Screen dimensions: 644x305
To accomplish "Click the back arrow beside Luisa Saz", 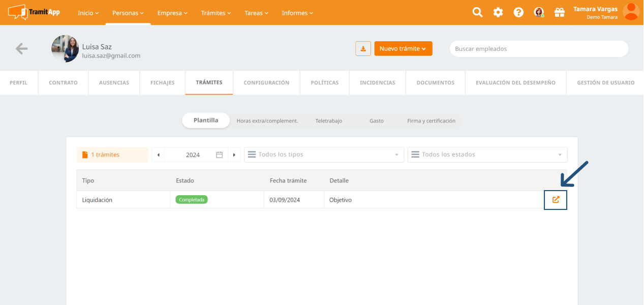I will [21, 49].
